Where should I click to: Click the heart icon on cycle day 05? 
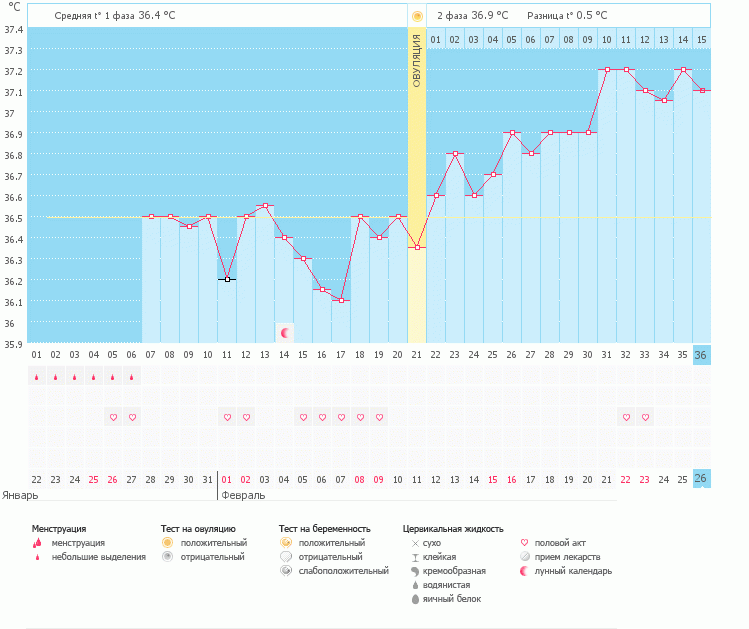[x=113, y=417]
